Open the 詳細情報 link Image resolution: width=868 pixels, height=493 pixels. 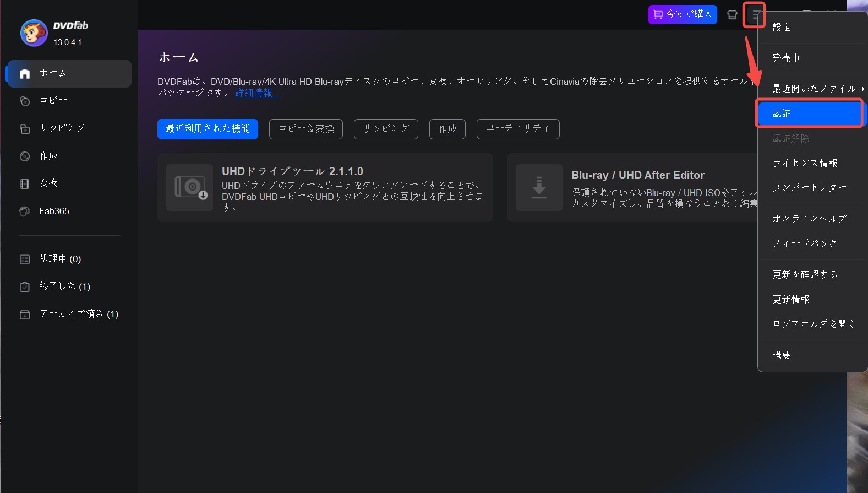(258, 93)
